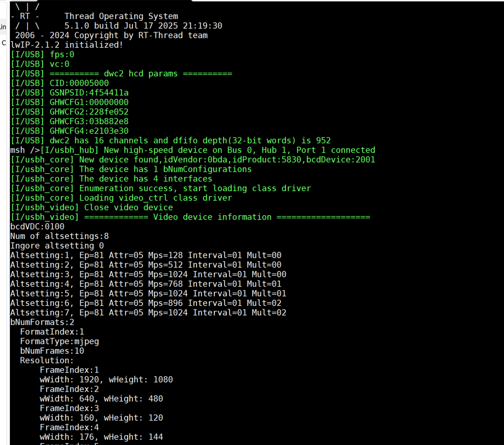Screen dimensions: 504x445
Task: Click the RT-Thread ASCII logo
Action: [25, 16]
